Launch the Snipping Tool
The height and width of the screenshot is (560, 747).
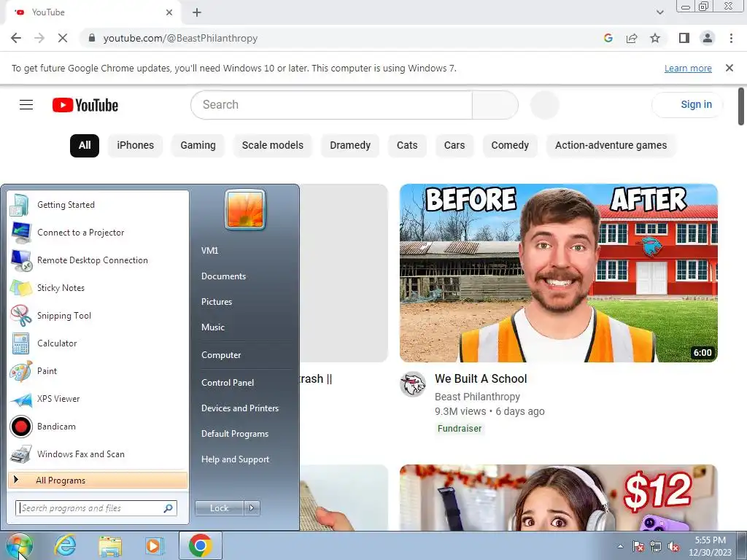[98, 315]
